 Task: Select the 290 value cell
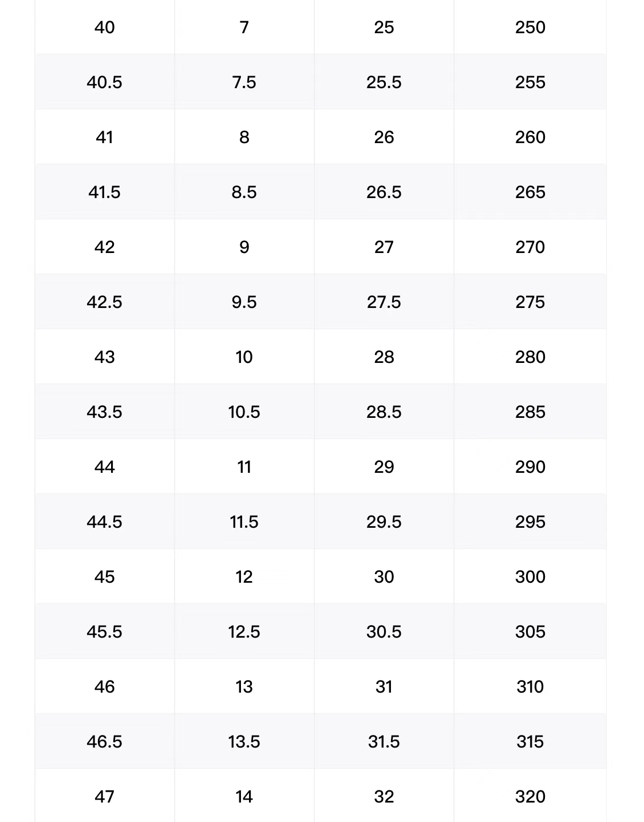point(530,467)
